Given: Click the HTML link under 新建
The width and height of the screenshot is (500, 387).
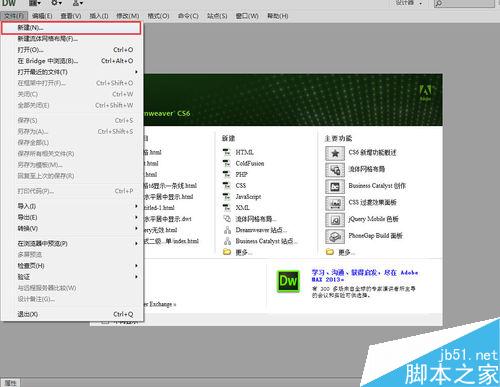Looking at the screenshot, I should pos(245,152).
